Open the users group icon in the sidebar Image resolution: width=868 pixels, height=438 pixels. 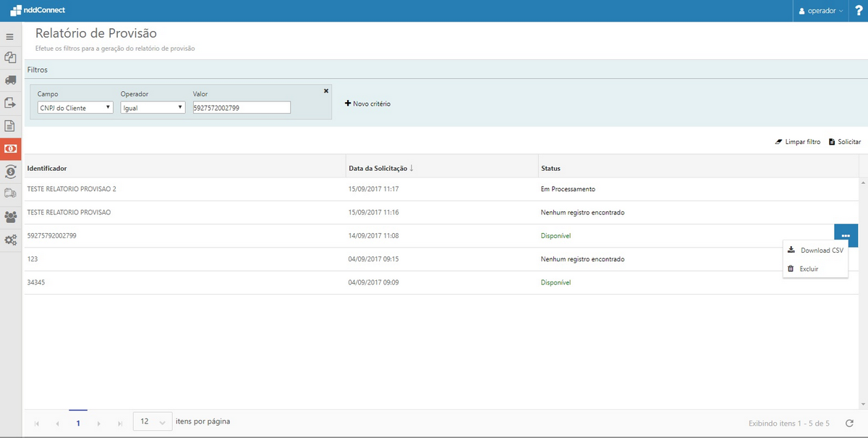tap(10, 216)
